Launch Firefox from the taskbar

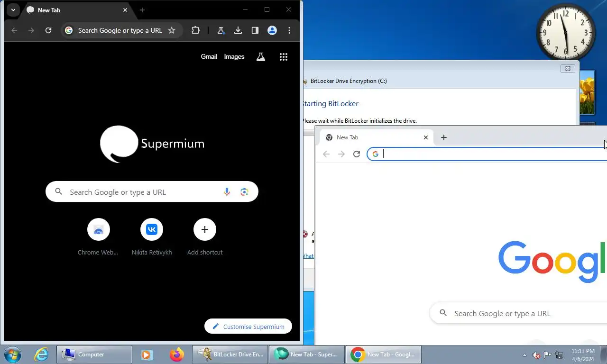[177, 354]
